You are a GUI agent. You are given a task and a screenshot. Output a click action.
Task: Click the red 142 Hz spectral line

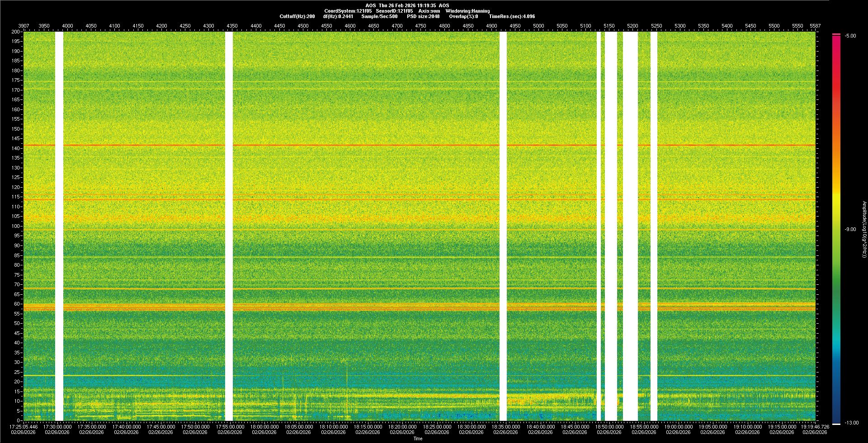(362, 145)
